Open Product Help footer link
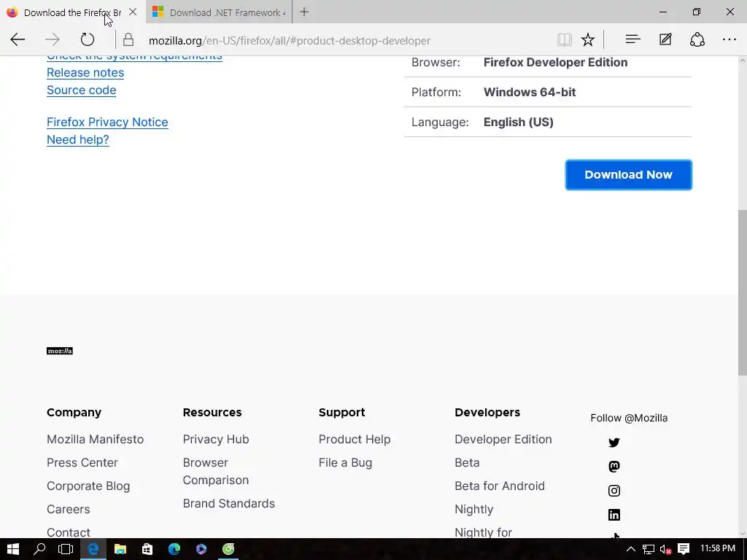This screenshot has width=747, height=560. tap(355, 439)
